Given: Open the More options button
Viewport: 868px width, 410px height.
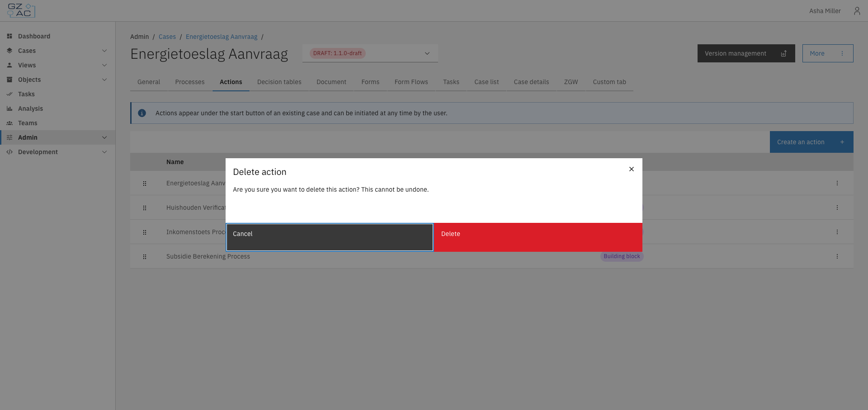Looking at the screenshot, I should [828, 53].
